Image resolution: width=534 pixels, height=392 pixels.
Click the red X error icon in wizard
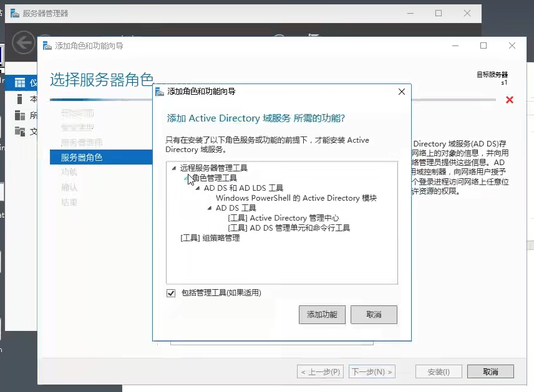(510, 100)
